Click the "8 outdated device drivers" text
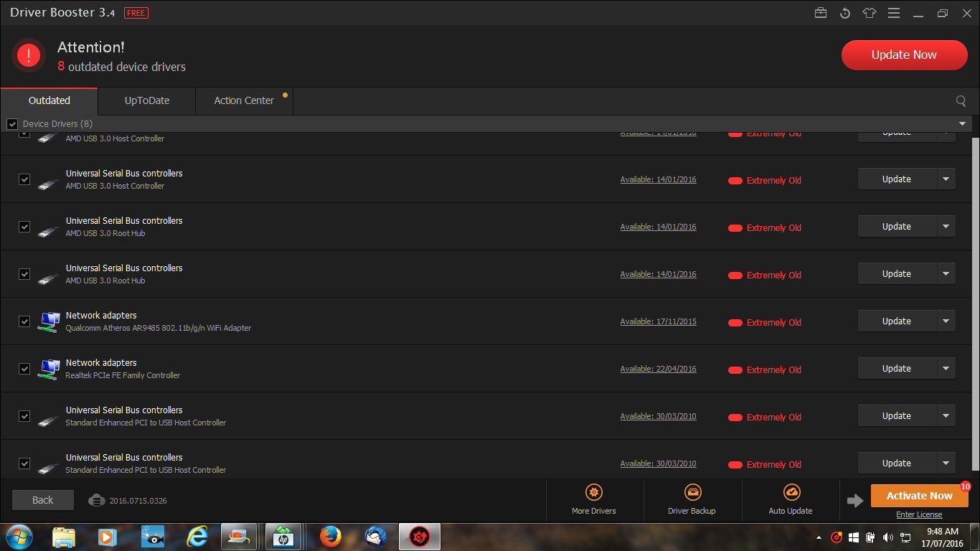 point(122,67)
